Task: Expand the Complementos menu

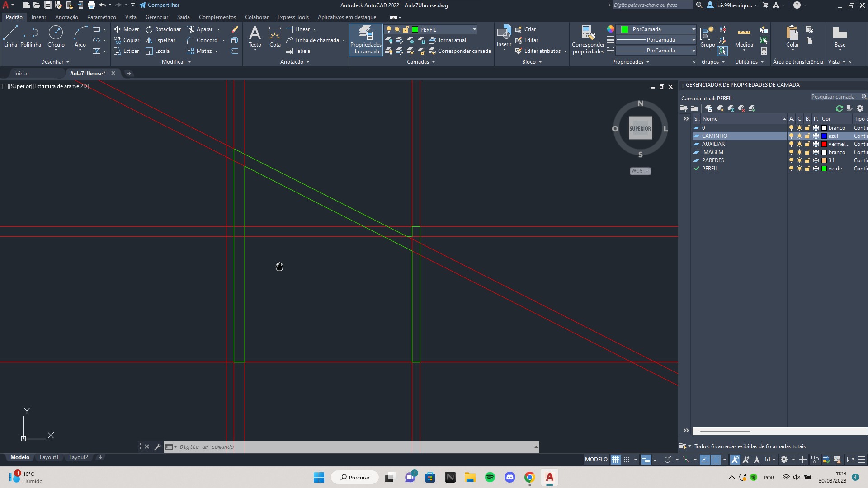Action: pyautogui.click(x=217, y=16)
